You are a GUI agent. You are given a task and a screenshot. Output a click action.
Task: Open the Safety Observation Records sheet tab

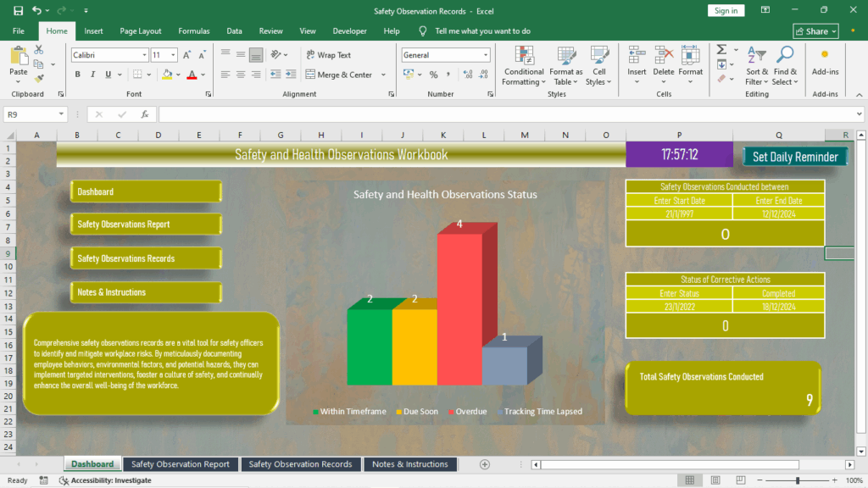[301, 463]
